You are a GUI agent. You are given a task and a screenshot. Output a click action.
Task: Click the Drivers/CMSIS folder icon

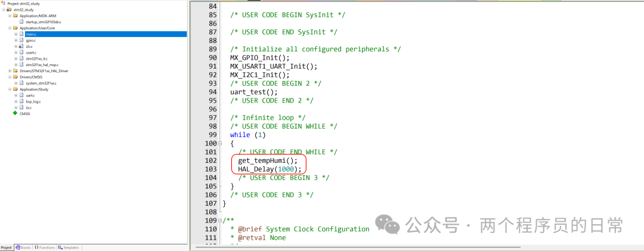(x=15, y=77)
